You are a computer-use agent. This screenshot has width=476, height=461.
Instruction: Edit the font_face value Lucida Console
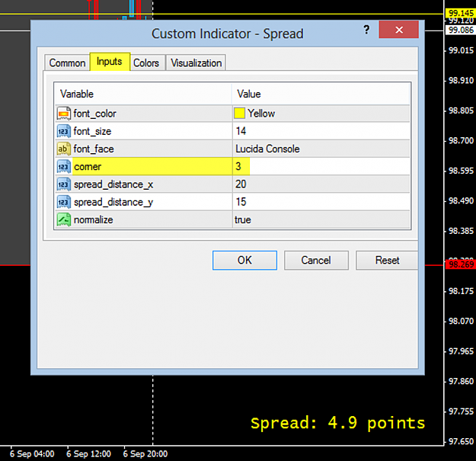click(267, 149)
